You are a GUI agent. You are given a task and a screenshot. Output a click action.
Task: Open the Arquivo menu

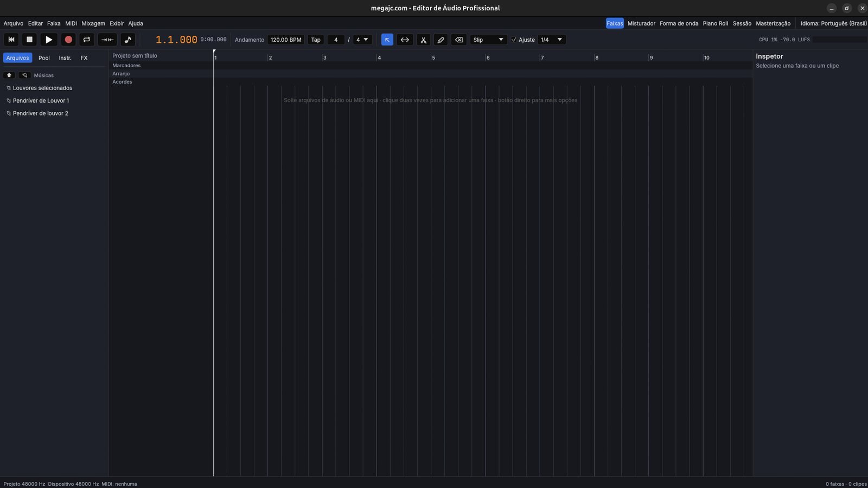click(14, 23)
